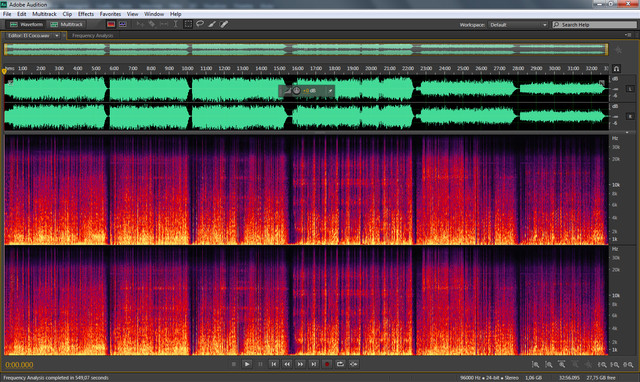Select the Marquee Selection tool
This screenshot has height=382, width=640.
188,24
